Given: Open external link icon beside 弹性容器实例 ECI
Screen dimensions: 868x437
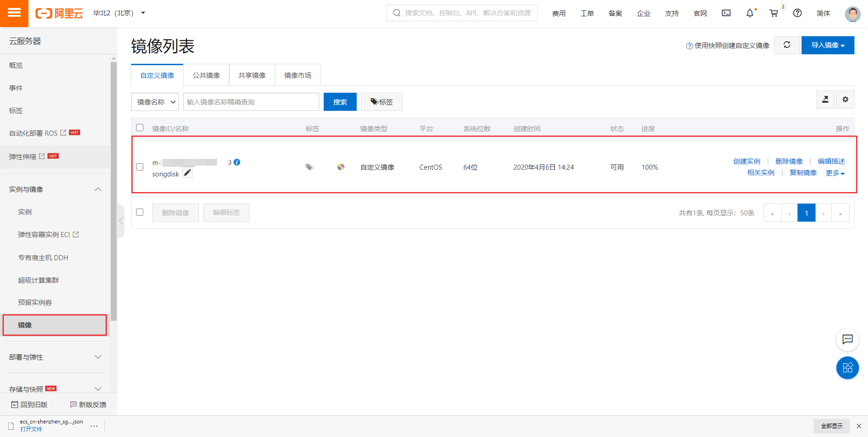Looking at the screenshot, I should click(x=76, y=234).
